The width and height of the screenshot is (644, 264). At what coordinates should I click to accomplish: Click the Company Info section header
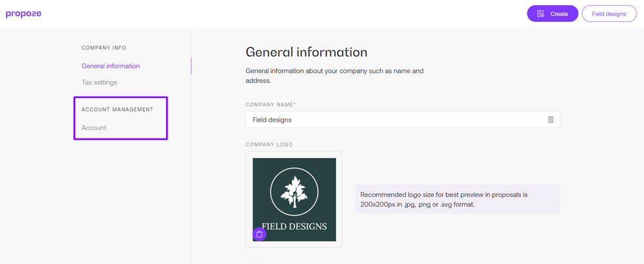pos(104,48)
